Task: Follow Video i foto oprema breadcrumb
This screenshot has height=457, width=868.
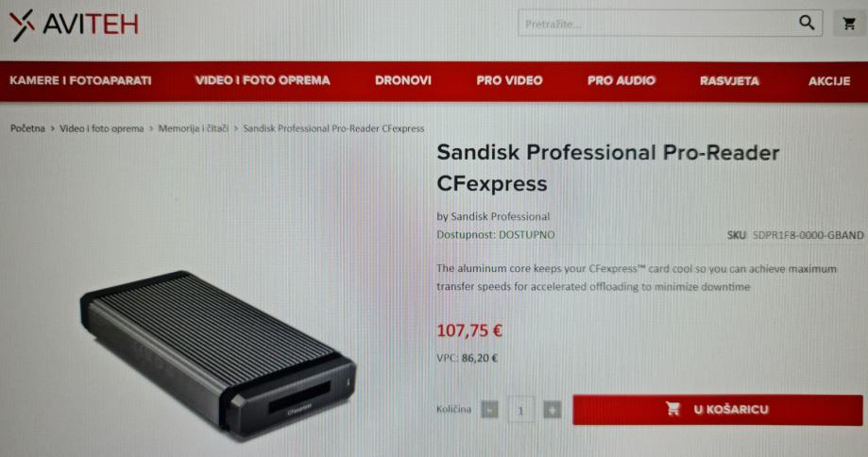Action: pos(102,128)
